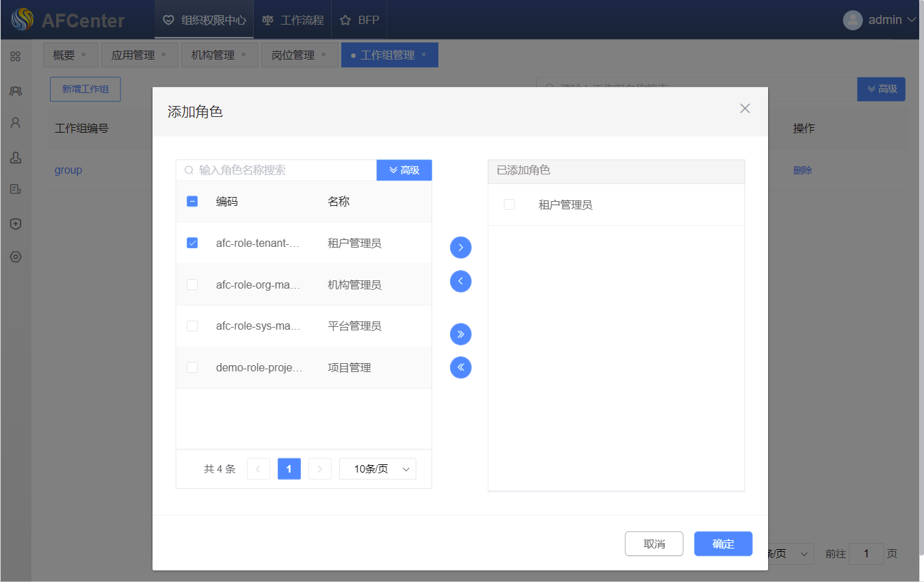Click the admin user avatar
The image size is (924, 582).
point(852,20)
